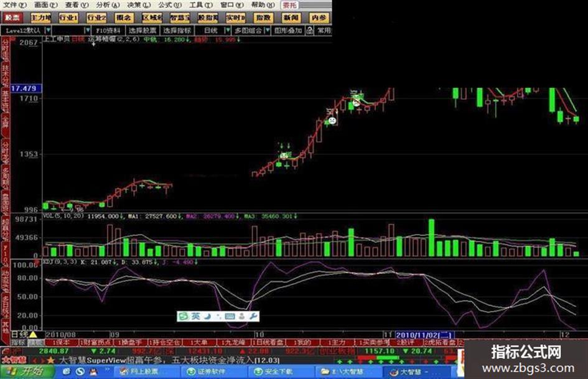
Task: Open the Windows 开始 start button
Action: pos(26,372)
